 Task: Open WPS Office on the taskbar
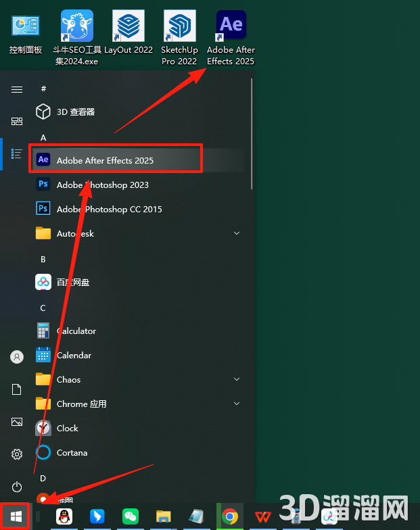click(x=262, y=516)
